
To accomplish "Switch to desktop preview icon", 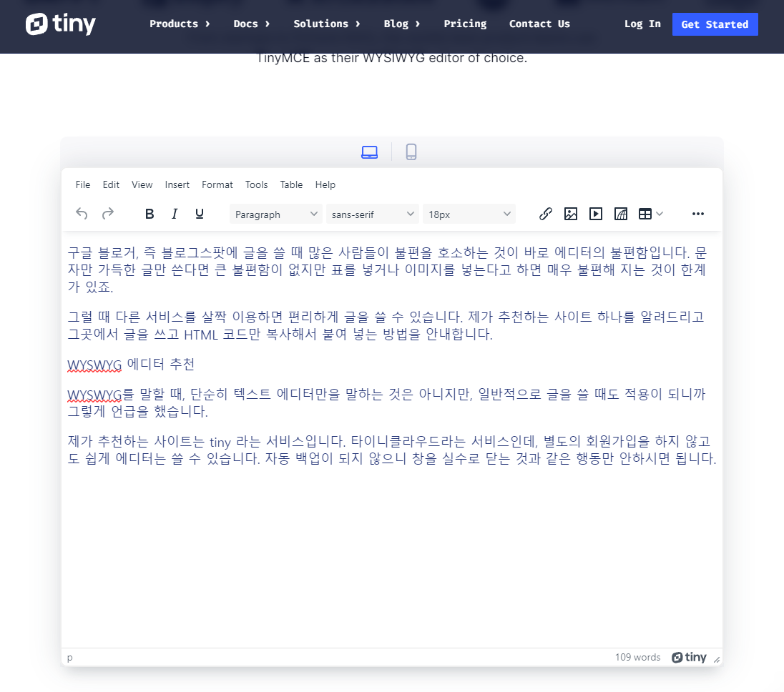I will pyautogui.click(x=370, y=152).
